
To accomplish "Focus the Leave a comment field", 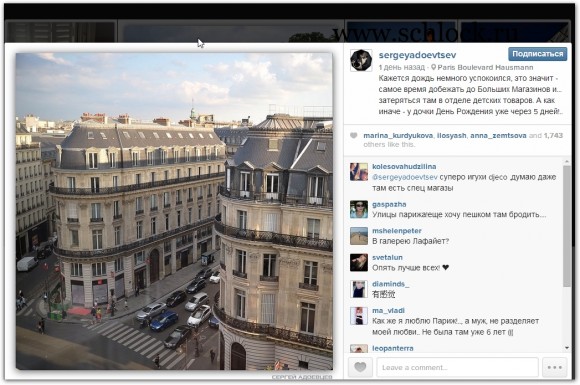I will 457,367.
